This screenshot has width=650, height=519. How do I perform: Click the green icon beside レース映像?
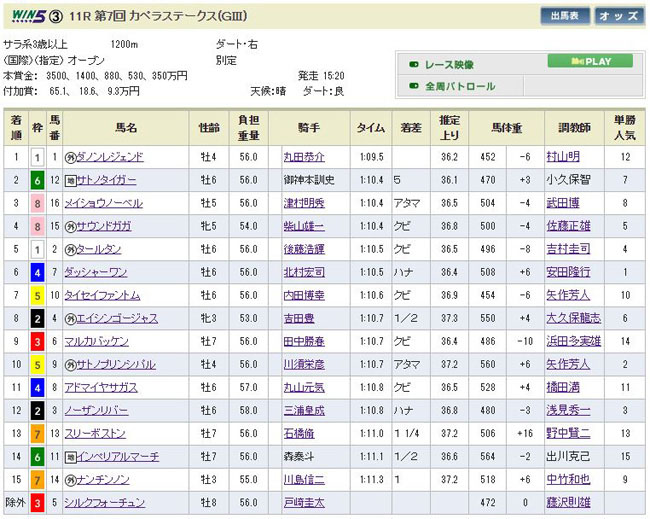click(413, 62)
